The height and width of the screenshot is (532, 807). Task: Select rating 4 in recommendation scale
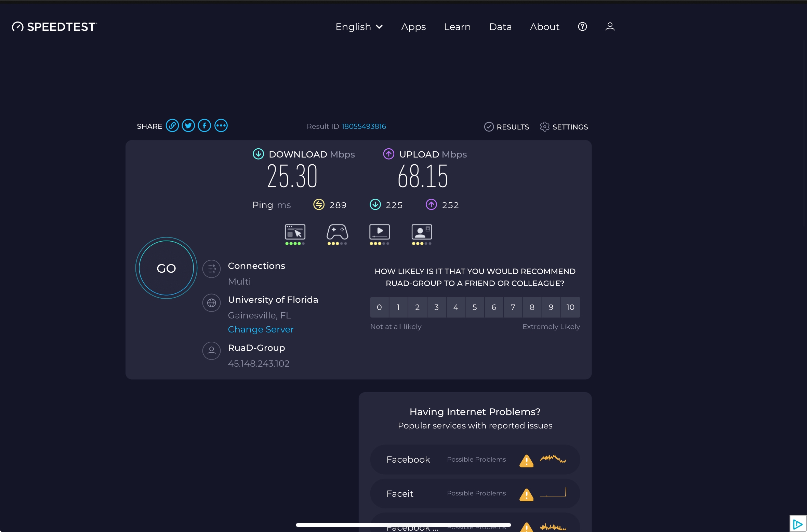[456, 307]
